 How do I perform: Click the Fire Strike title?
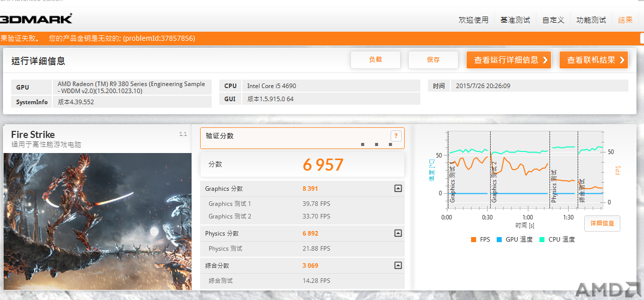coord(33,134)
